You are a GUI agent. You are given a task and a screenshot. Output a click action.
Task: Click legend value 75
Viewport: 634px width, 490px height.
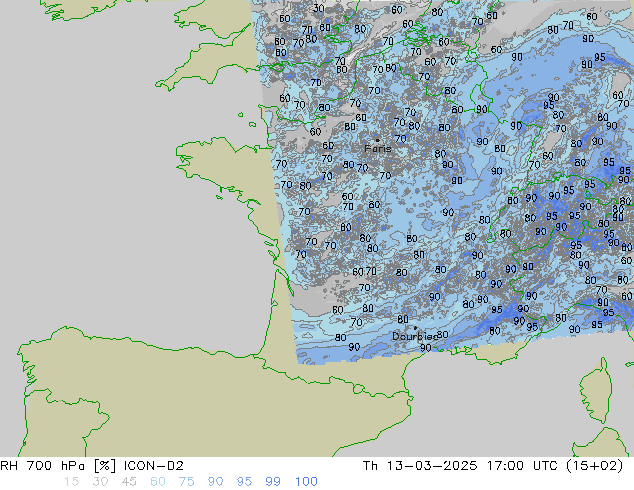tap(186, 482)
